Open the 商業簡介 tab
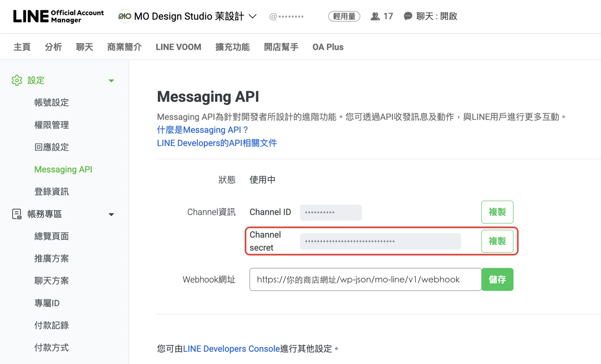Viewport: 601px width, 364px height. click(x=124, y=47)
